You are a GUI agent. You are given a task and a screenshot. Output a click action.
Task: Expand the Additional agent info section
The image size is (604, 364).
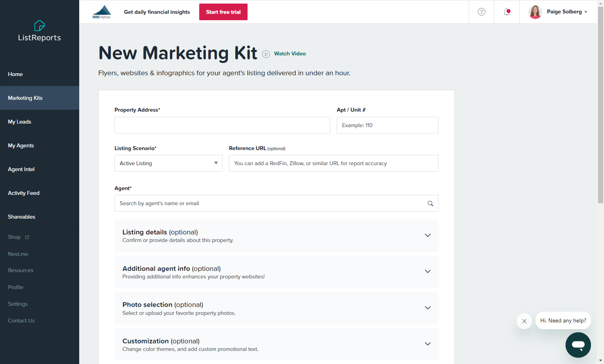point(276,272)
